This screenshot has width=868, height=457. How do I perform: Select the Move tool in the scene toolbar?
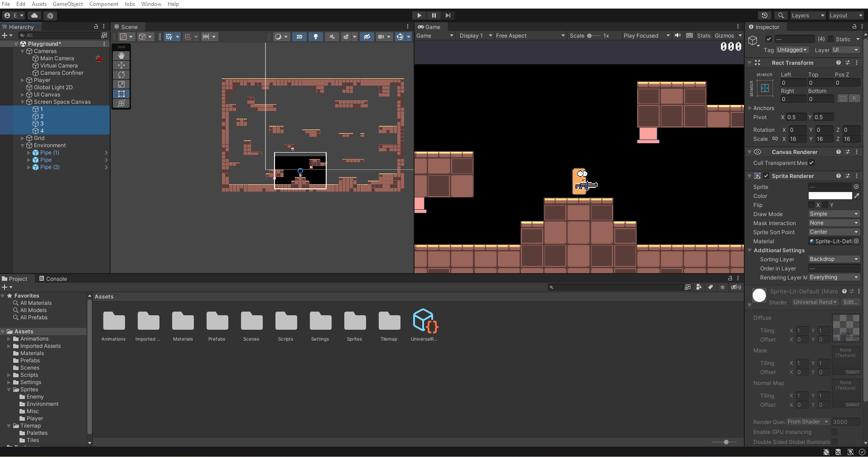121,65
